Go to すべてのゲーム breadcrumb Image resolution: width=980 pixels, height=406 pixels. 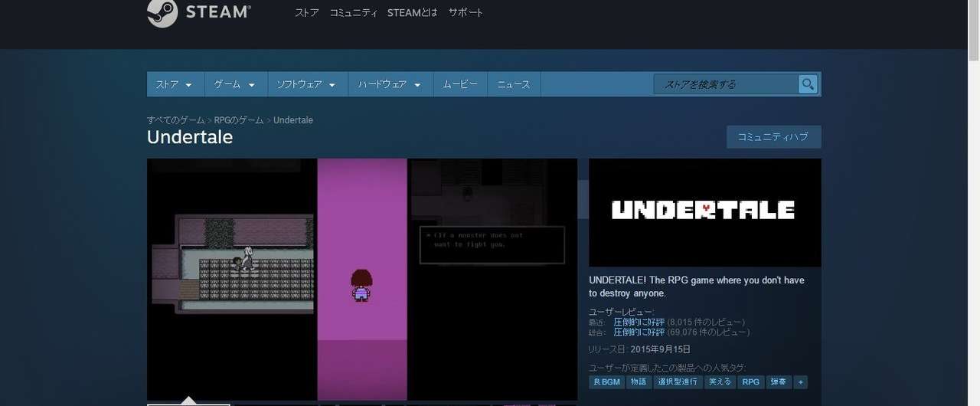click(176, 120)
